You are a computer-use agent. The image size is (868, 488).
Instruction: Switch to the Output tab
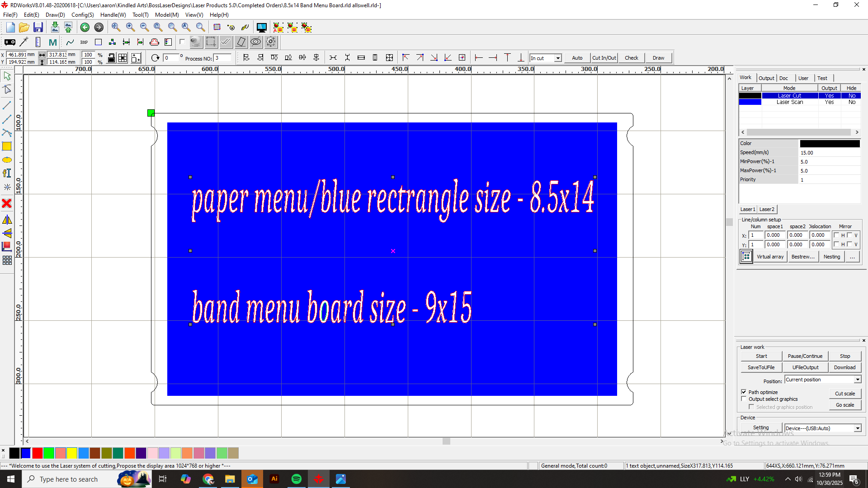(x=766, y=78)
